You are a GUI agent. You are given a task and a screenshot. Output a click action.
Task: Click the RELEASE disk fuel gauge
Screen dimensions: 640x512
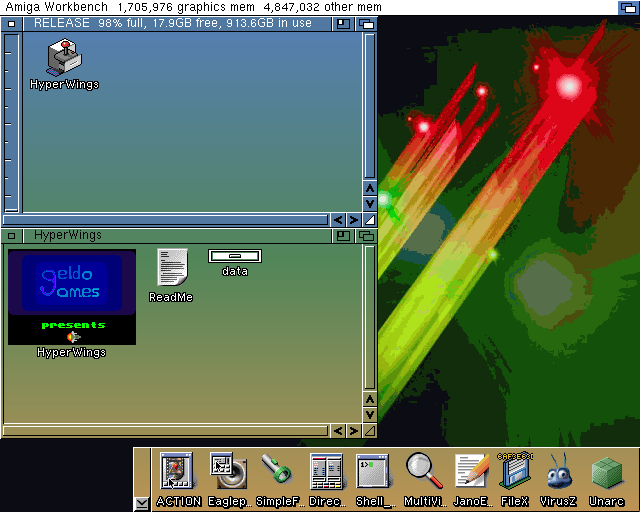[x=11, y=122]
